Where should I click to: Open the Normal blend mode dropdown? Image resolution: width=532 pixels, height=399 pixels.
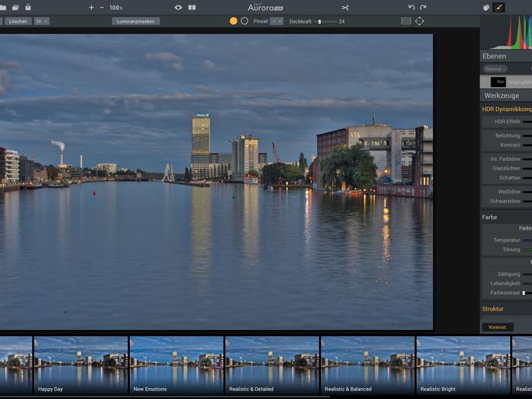click(495, 69)
